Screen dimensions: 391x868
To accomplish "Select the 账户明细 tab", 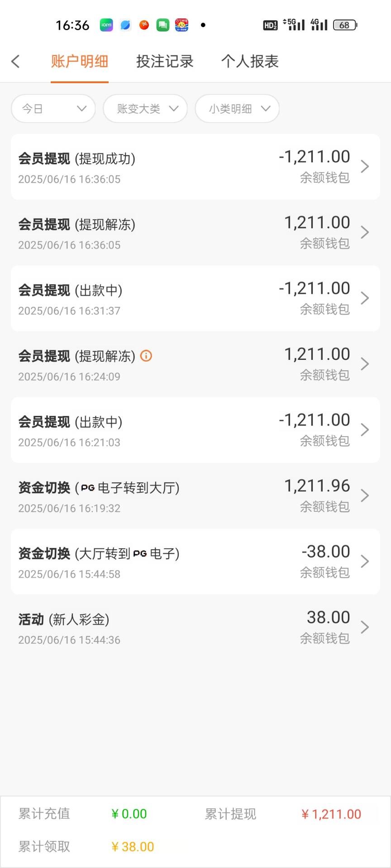I will [80, 61].
